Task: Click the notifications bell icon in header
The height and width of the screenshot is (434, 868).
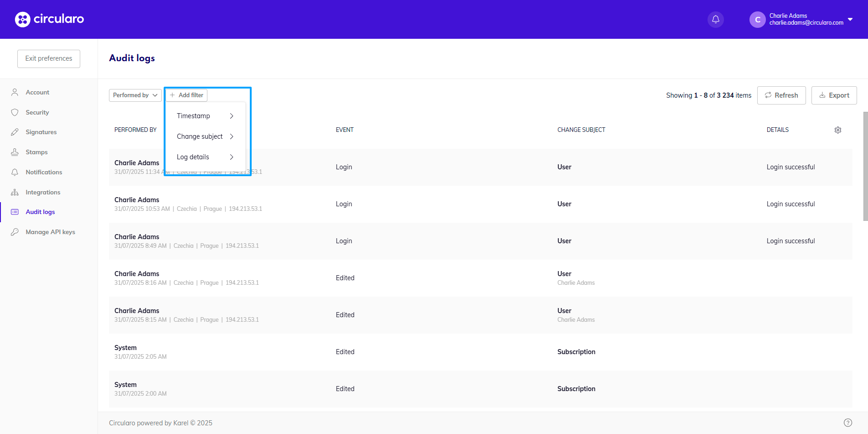Action: tap(715, 19)
